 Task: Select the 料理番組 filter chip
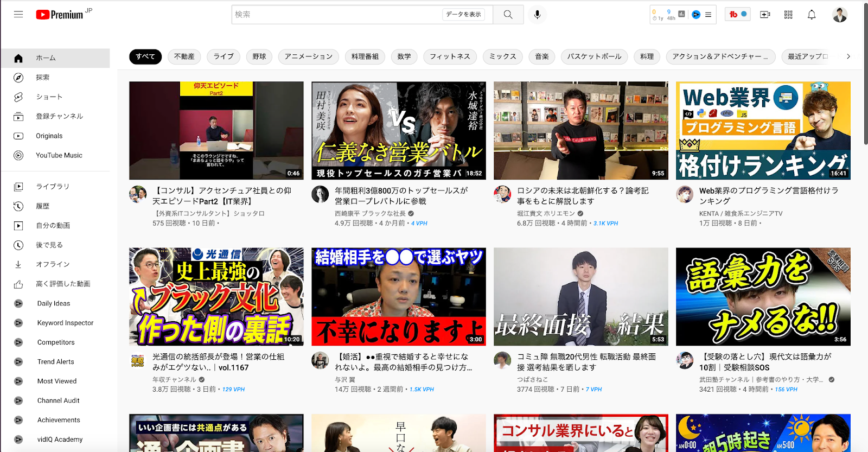click(x=365, y=56)
